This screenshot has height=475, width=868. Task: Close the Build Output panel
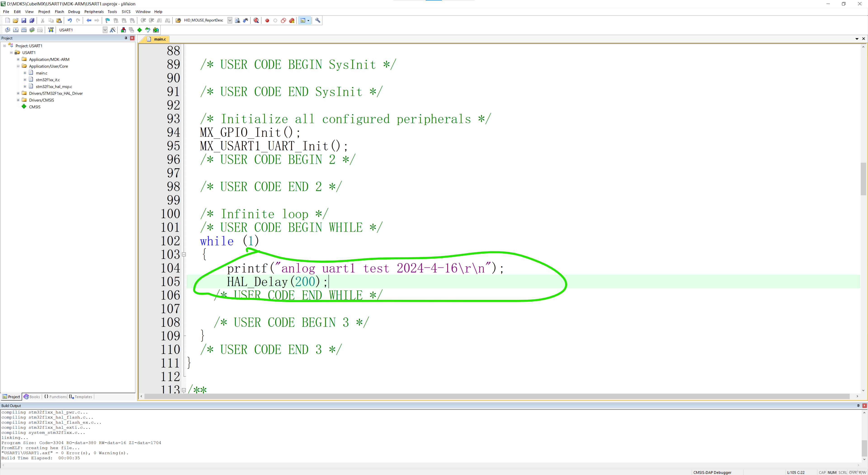(x=864, y=406)
